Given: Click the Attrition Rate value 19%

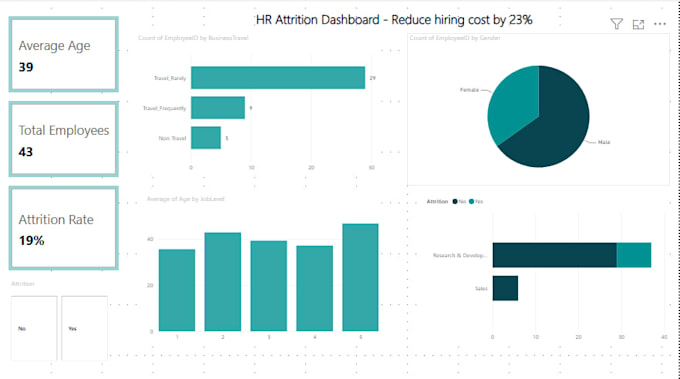Looking at the screenshot, I should click(x=32, y=241).
